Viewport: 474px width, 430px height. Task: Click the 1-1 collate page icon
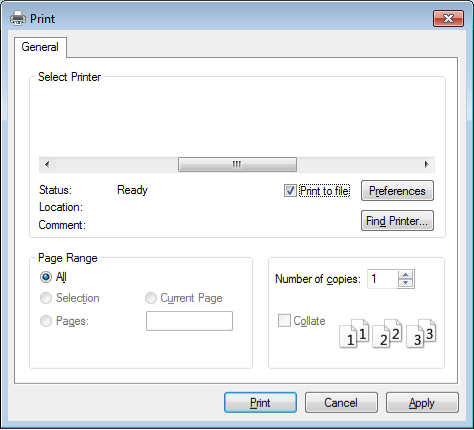(354, 334)
